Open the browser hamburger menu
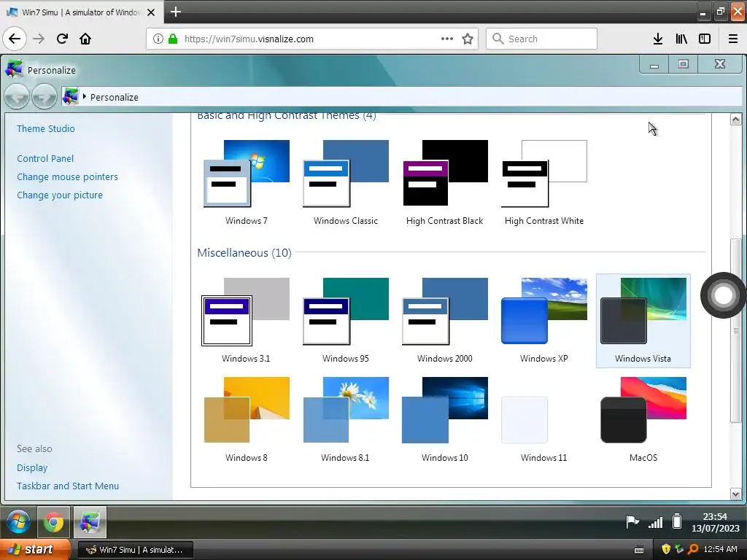 click(733, 39)
